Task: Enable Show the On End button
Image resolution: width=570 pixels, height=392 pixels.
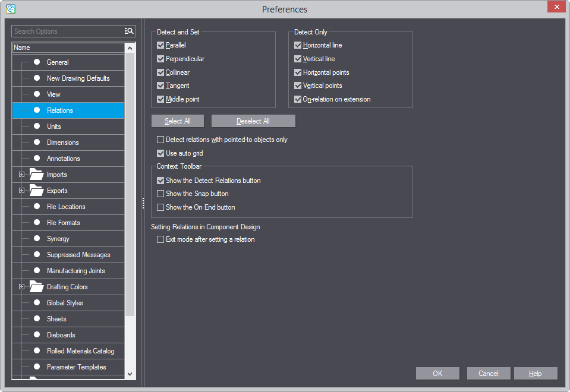Action: (x=160, y=207)
